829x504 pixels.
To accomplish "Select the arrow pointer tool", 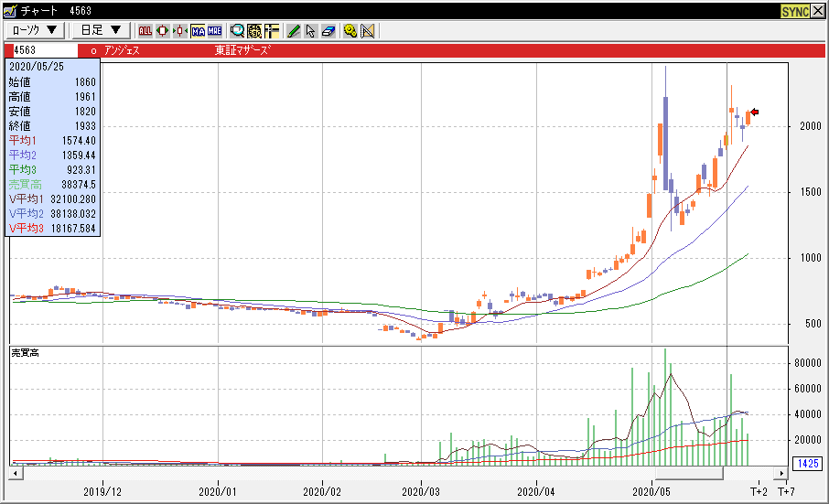I will pos(311,30).
